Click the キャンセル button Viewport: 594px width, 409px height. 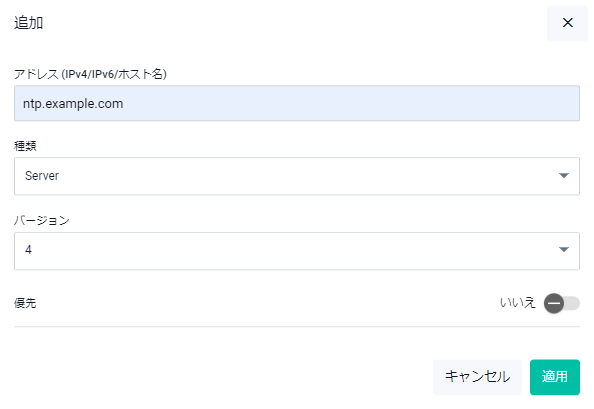477,377
